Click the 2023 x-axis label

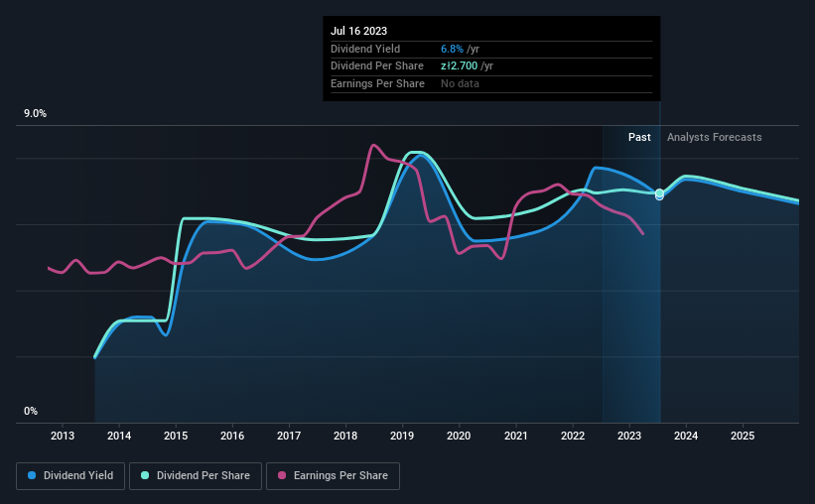pos(629,436)
